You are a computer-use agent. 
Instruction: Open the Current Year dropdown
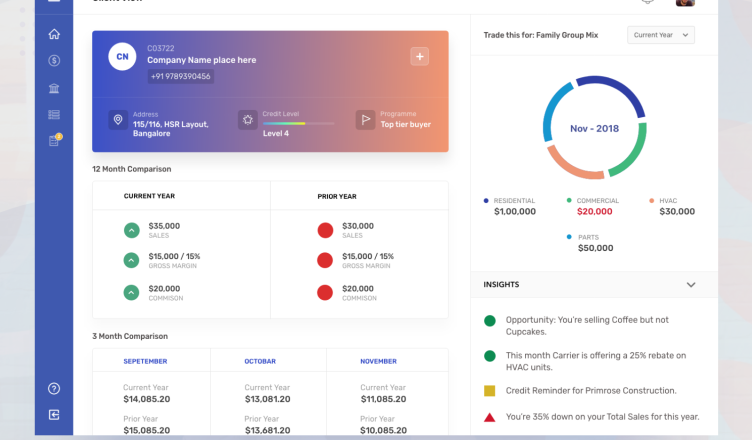(660, 35)
